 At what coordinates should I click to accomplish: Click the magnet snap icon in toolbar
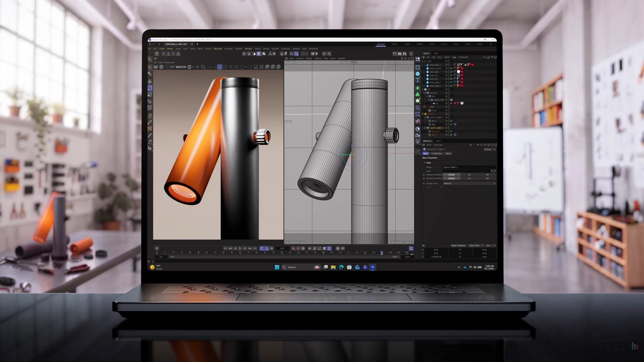click(281, 54)
